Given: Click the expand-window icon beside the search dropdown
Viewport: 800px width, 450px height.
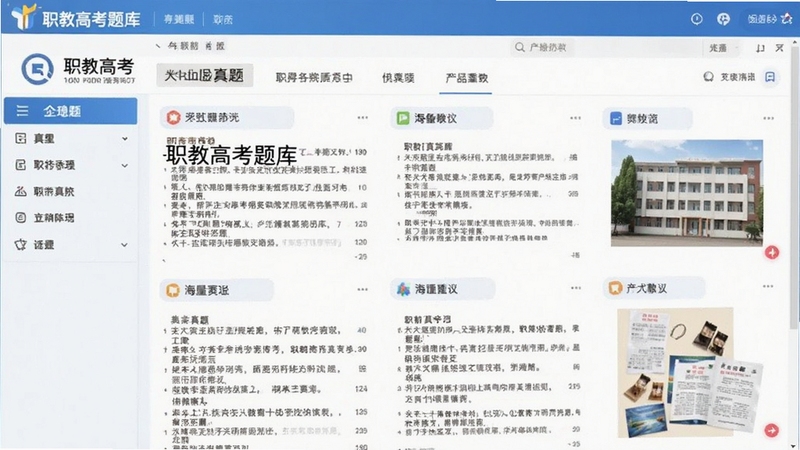Looking at the screenshot, I should 760,48.
